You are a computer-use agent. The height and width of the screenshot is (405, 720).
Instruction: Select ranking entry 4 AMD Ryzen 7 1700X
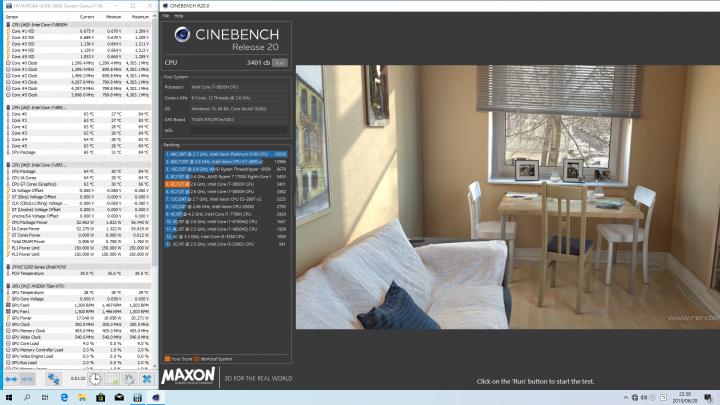pos(226,176)
